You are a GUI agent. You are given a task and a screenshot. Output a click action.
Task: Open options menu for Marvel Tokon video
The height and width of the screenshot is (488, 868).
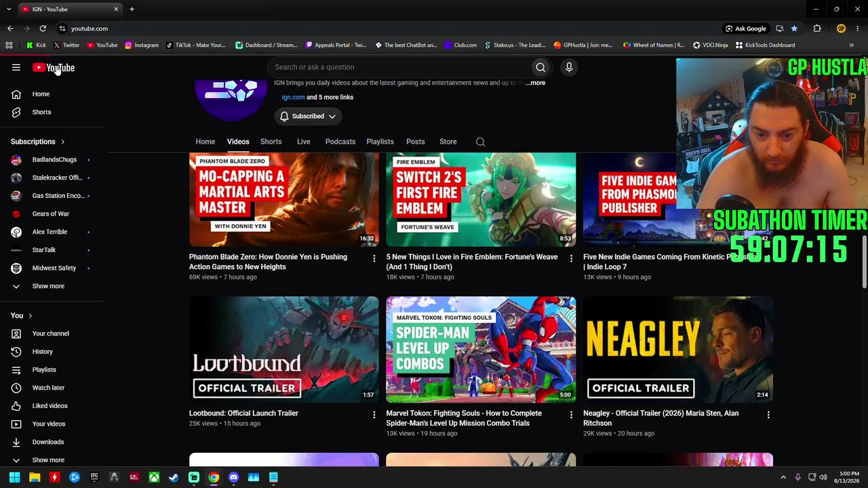point(571,414)
